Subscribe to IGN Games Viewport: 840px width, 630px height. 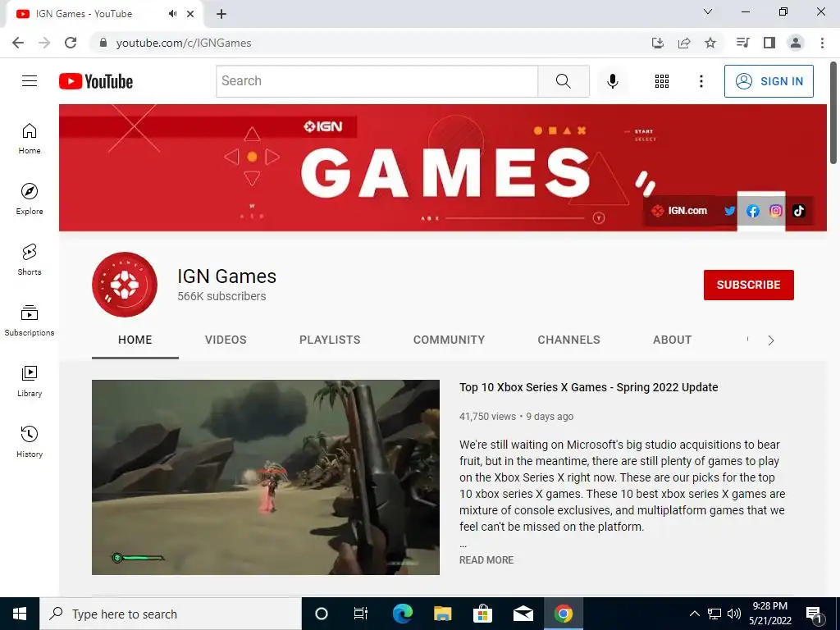748,285
